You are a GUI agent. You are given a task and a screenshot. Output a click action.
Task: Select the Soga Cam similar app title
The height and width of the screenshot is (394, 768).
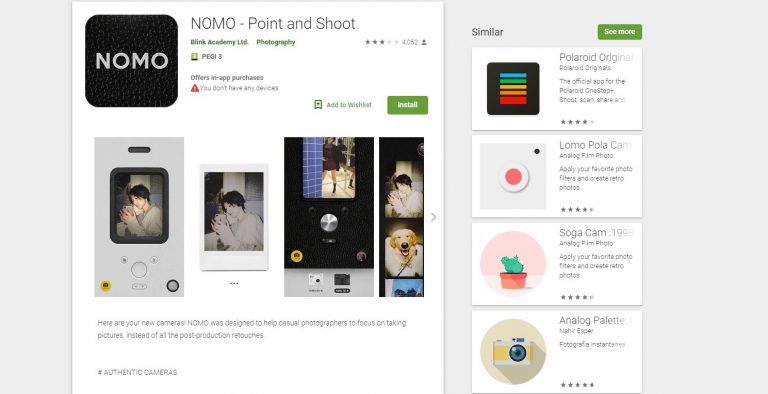pos(595,233)
